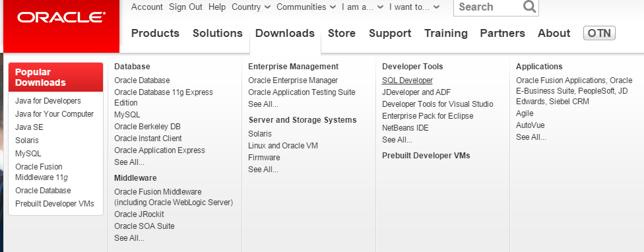Viewport: 644px width, 252px height.
Task: Click the search magnifier icon
Action: coord(529,7)
